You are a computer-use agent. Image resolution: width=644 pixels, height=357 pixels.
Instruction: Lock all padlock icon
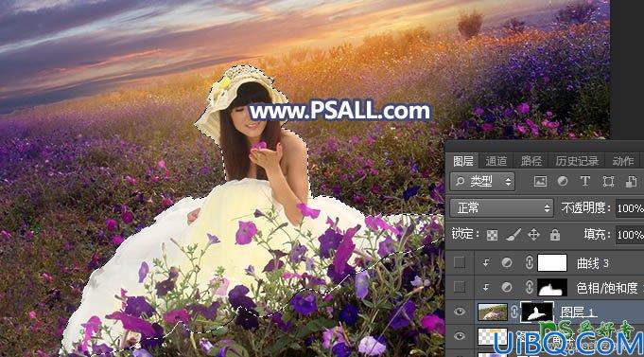tap(555, 235)
